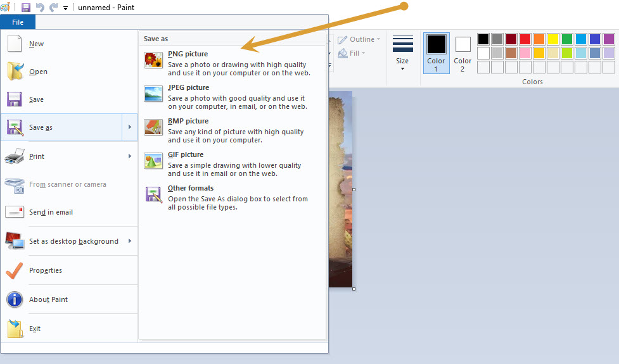The width and height of the screenshot is (619, 364).
Task: Pick the red color swatch
Action: point(525,39)
